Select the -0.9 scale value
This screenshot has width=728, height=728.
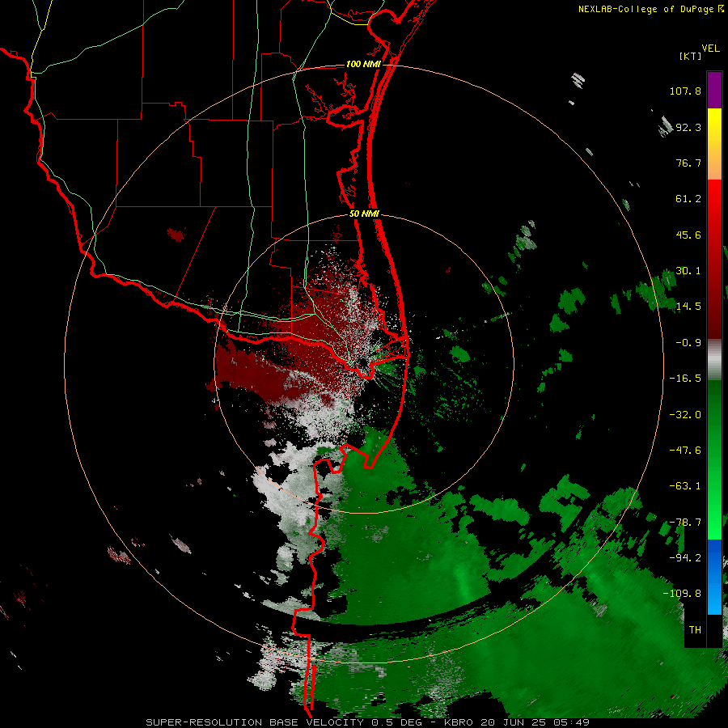coord(688,343)
